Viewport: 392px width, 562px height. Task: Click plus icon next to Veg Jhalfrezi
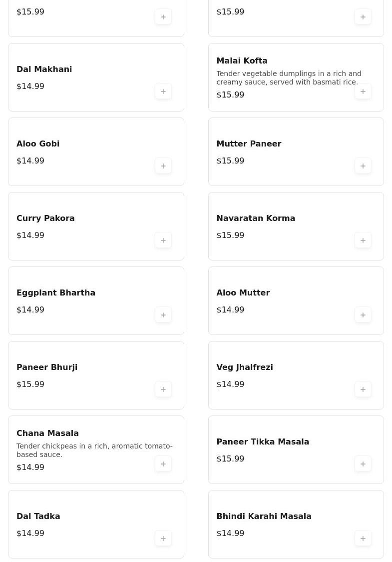pos(363,389)
